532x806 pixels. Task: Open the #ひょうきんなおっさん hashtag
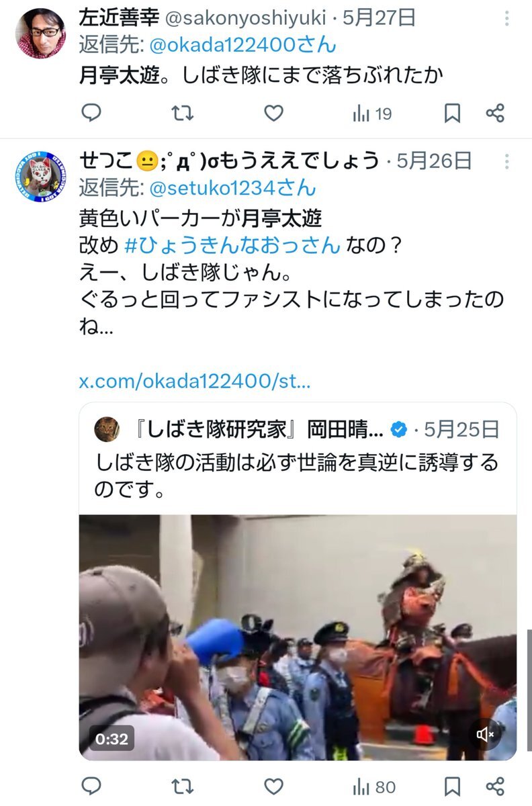[x=233, y=246]
